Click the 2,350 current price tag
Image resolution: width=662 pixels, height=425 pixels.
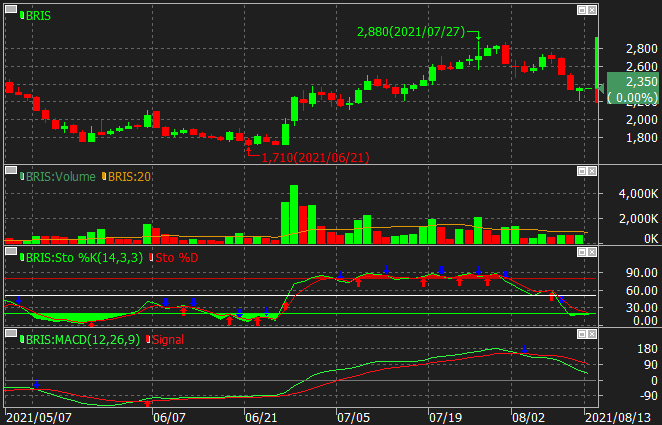(632, 88)
